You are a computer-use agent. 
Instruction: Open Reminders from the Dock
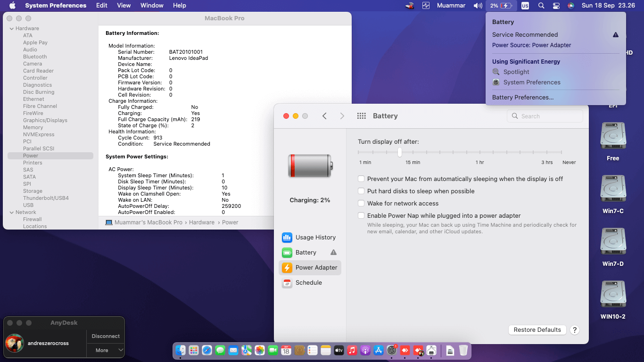(x=313, y=350)
